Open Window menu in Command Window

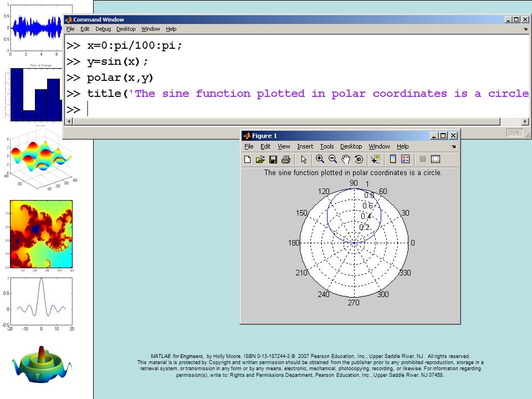coord(150,29)
